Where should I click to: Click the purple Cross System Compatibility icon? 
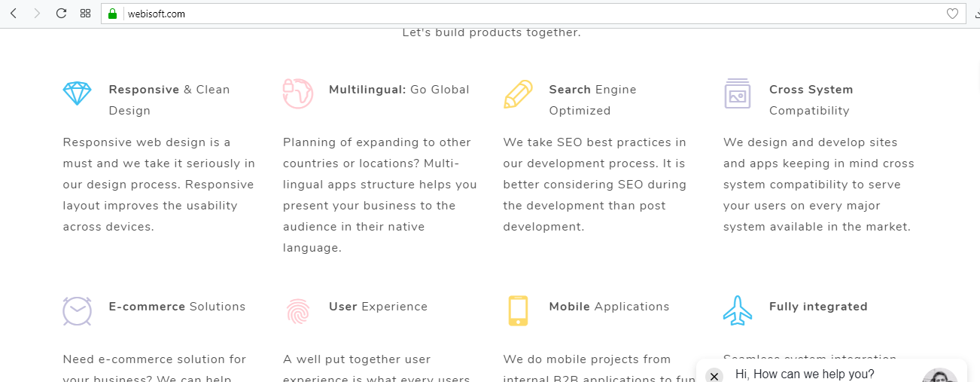tap(738, 93)
